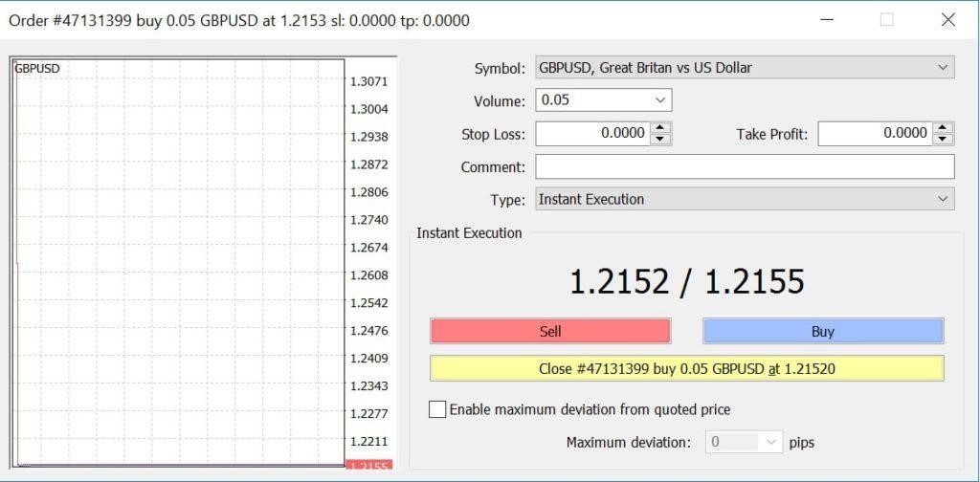Click the 1.2152 / 1.2155 bid ask quote
This screenshot has height=482, width=980.
[687, 281]
